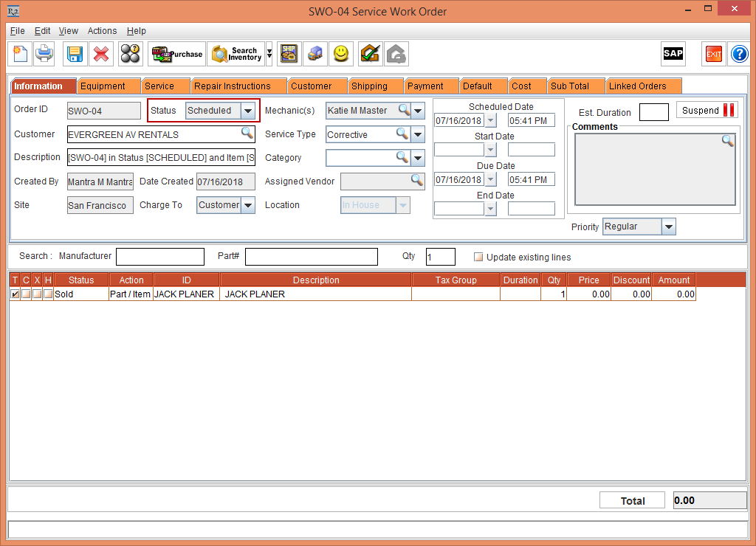Click the Suspend button

pos(706,109)
